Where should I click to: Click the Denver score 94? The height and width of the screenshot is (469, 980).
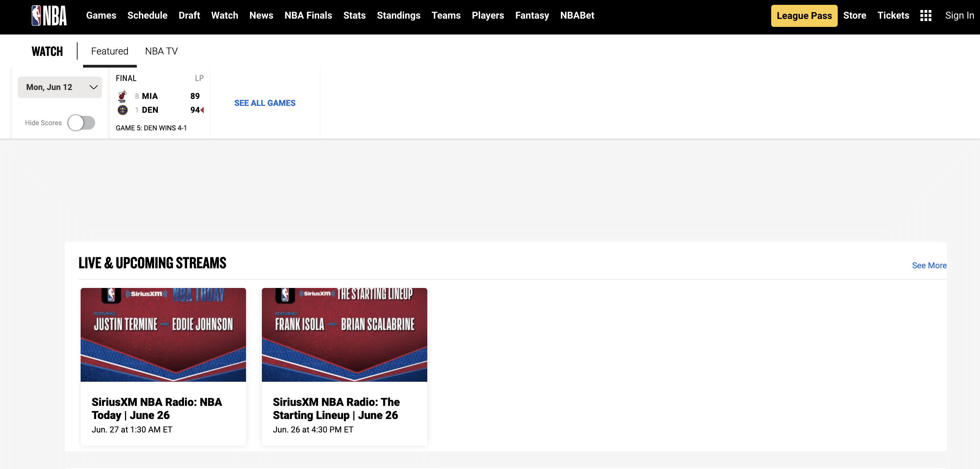point(195,110)
